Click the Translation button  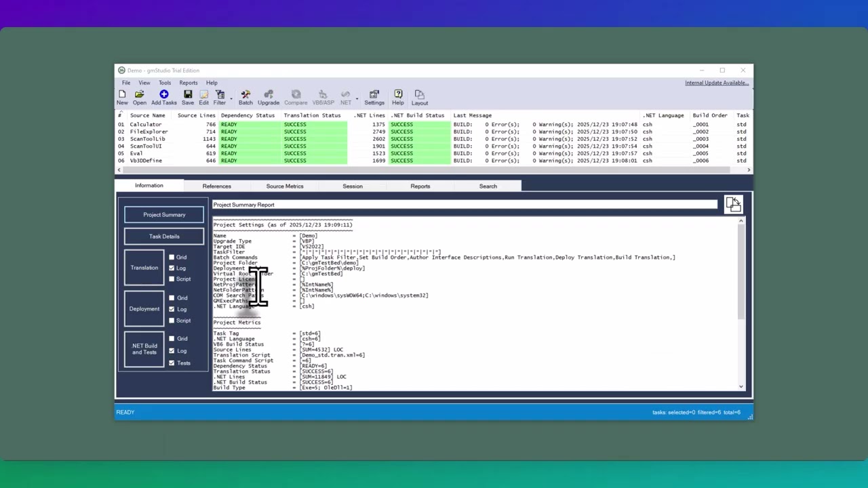click(144, 268)
